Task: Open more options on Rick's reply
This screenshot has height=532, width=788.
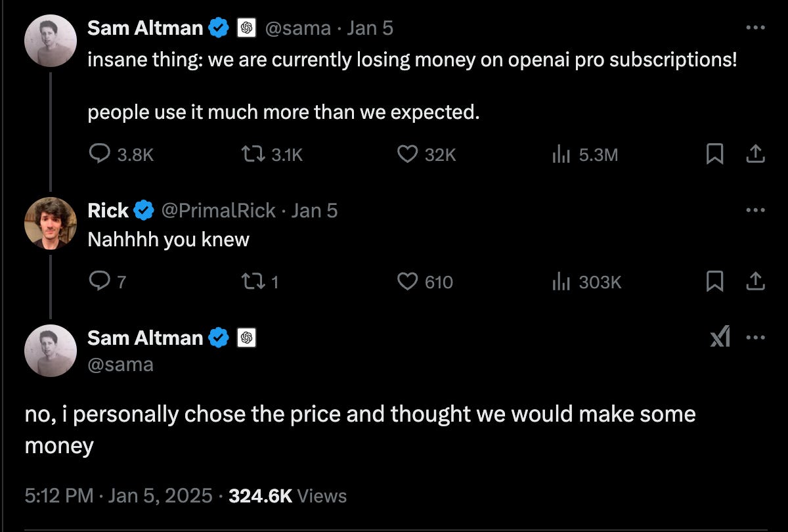Action: click(x=756, y=210)
